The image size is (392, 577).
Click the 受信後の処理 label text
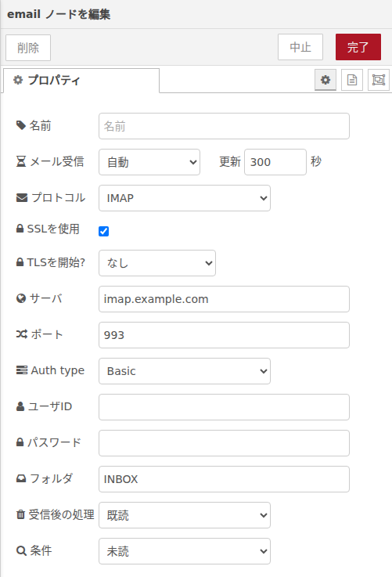tap(61, 514)
